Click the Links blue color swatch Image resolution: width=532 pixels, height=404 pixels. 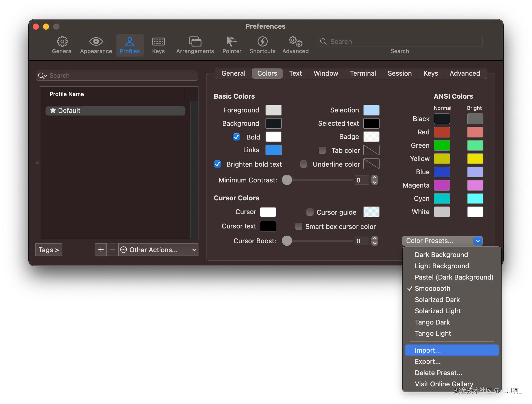coord(273,150)
